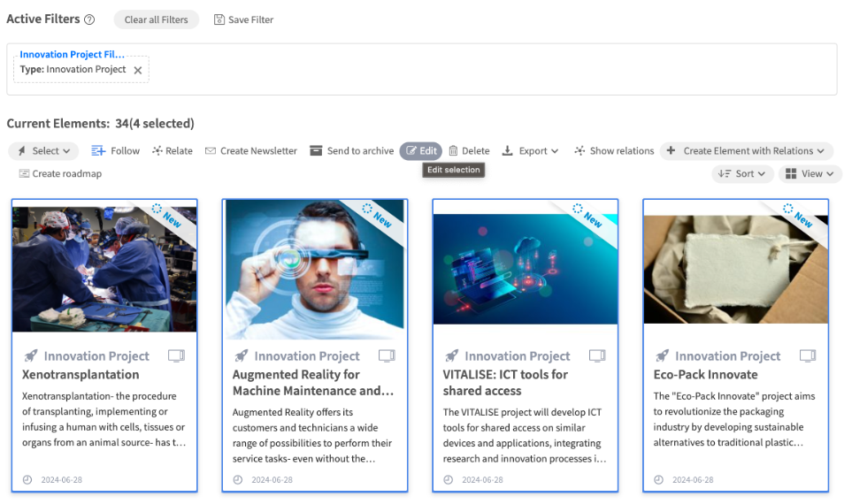Expand the Export dropdown
Image resolution: width=852 pixels, height=504 pixels.
[531, 151]
